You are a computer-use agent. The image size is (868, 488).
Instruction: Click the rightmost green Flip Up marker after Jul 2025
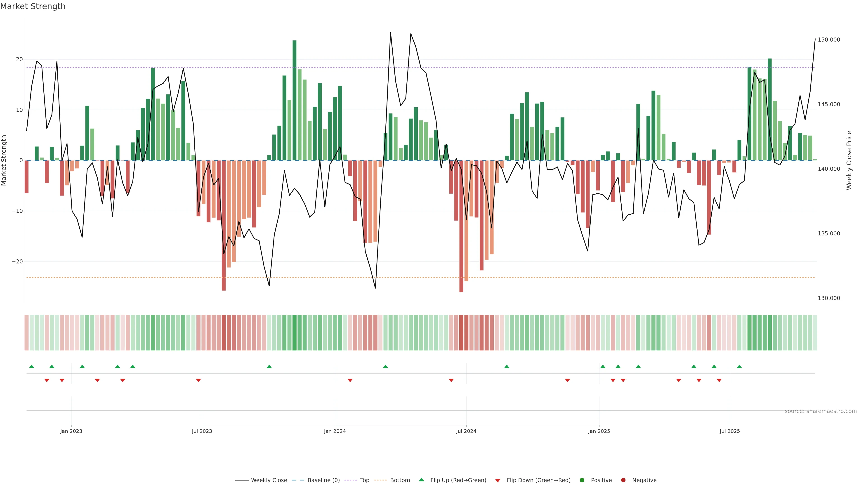[739, 366]
